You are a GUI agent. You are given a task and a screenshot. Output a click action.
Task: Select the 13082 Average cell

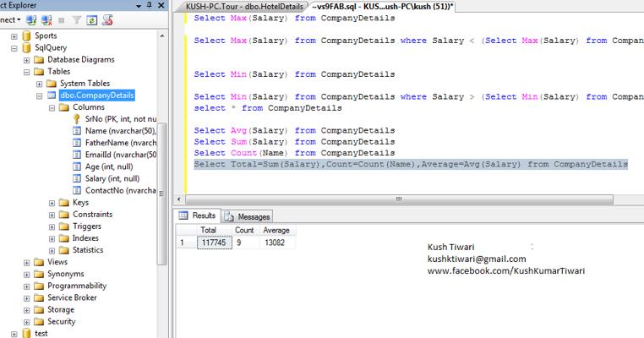277,243
